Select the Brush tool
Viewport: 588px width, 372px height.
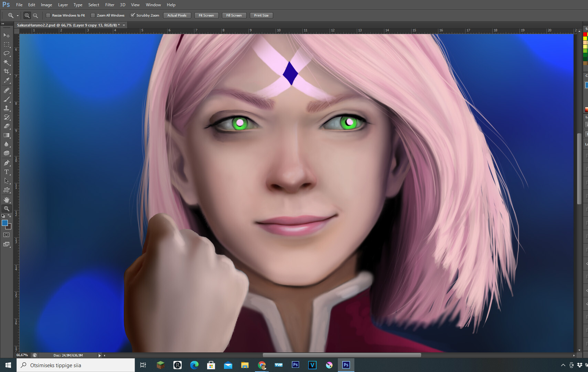click(6, 99)
